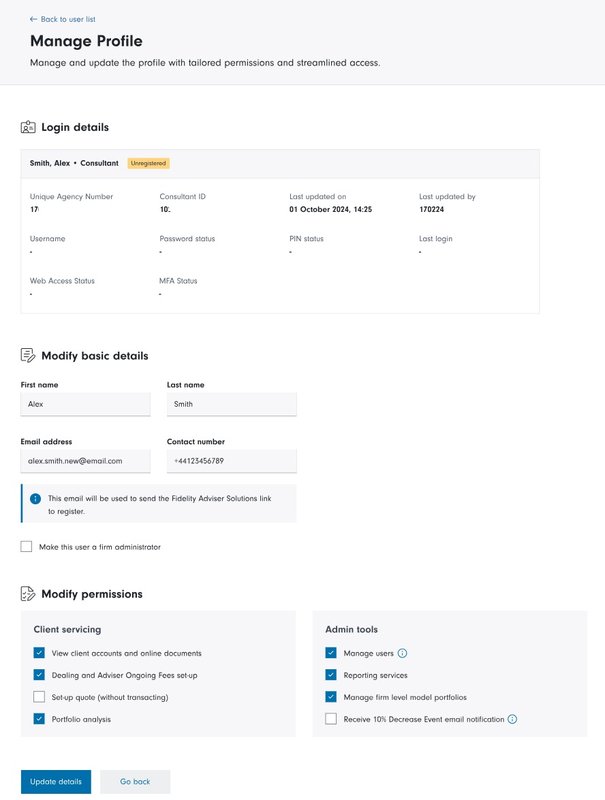Viewport: 605px width, 800px height.
Task: Disable the Reporting services permission
Action: tap(331, 675)
